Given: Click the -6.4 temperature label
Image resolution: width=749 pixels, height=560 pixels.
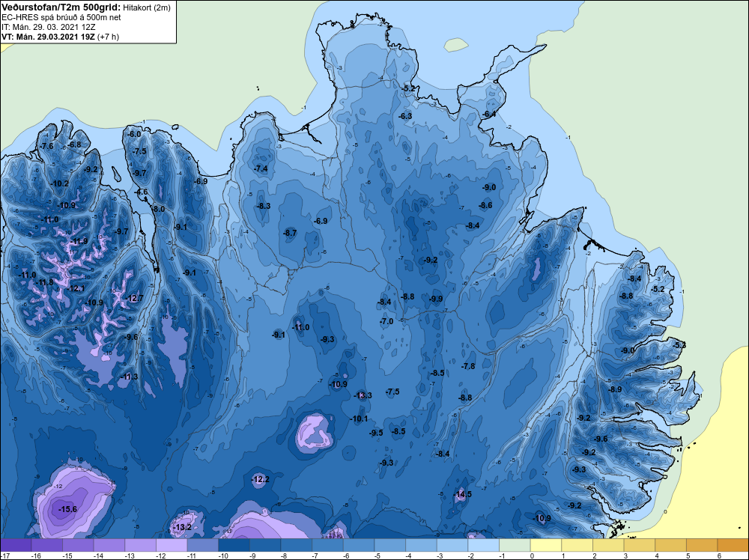Looking at the screenshot, I should point(489,114).
